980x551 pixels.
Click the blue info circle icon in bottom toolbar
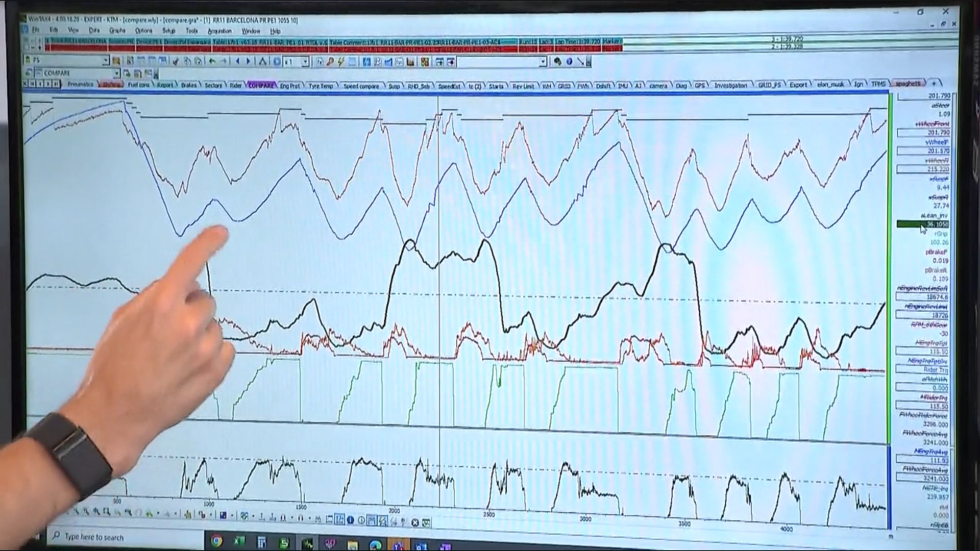point(350,520)
